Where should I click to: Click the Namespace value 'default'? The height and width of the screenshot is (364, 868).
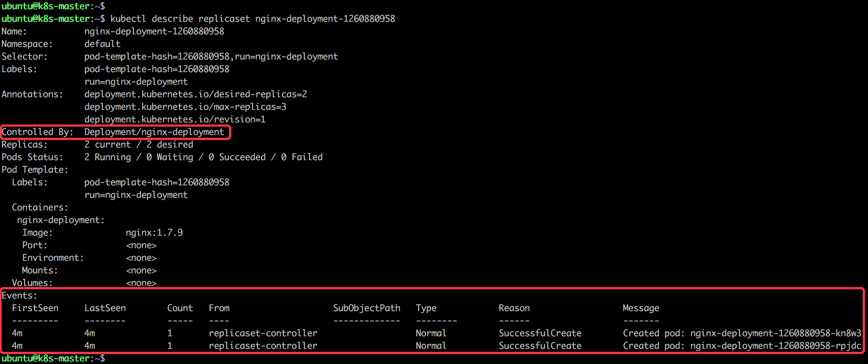(102, 44)
